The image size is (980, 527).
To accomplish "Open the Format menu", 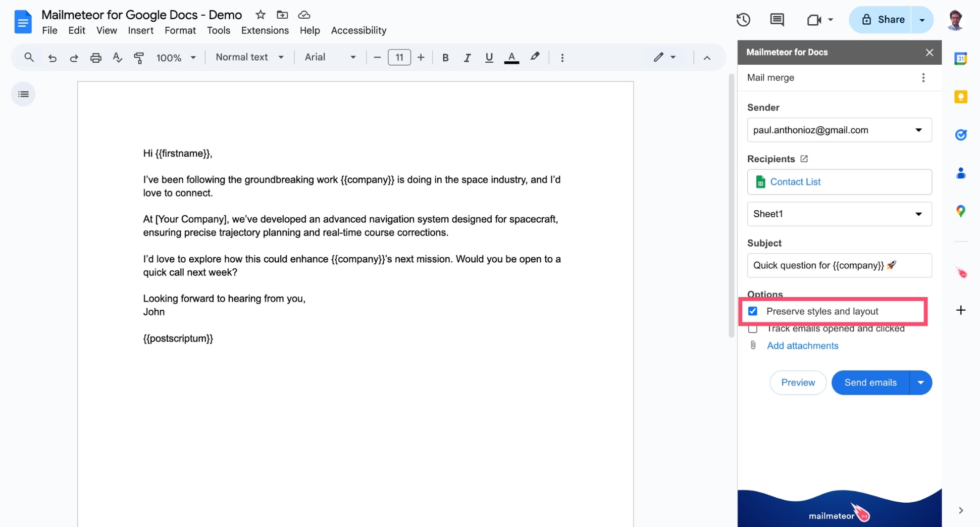I will [x=180, y=30].
